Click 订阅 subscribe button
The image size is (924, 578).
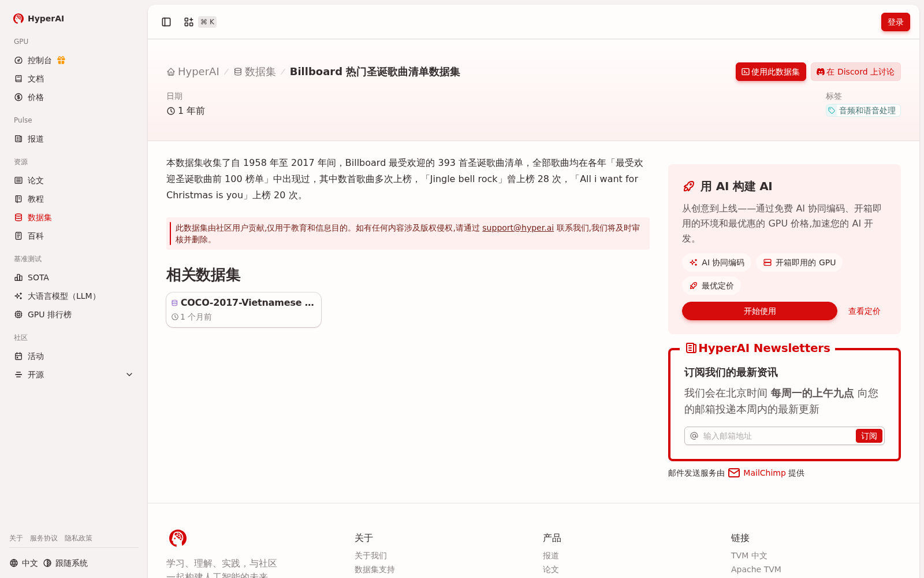coord(869,436)
